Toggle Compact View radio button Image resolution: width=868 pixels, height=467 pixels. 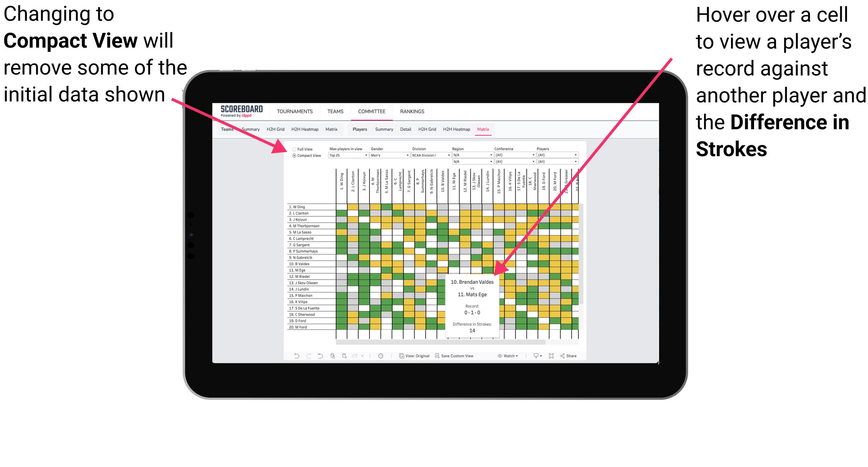tap(291, 158)
